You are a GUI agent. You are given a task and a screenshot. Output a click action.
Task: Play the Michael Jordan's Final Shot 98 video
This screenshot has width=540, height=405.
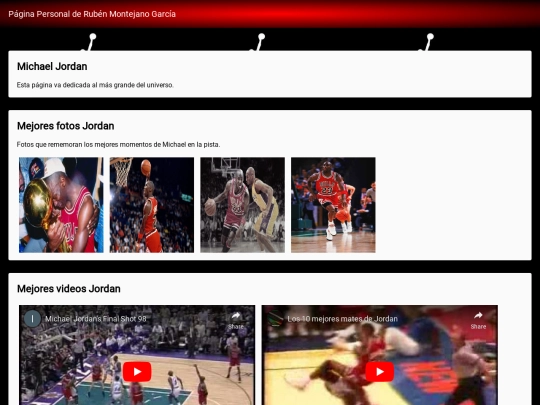[x=137, y=372]
